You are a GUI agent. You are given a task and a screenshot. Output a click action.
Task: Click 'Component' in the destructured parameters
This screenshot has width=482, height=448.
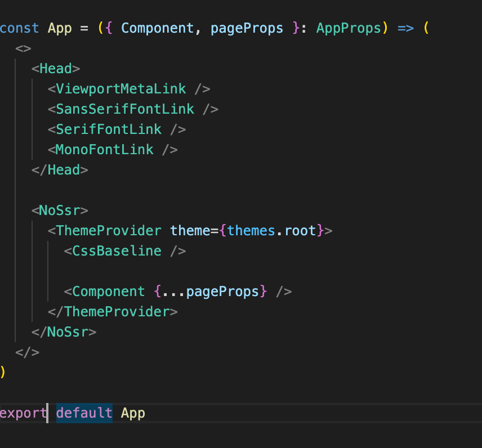coord(158,28)
